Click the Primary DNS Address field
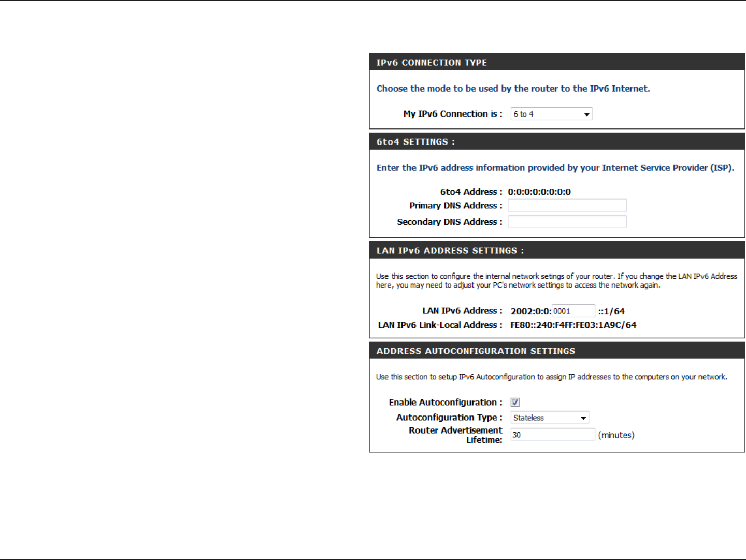 (x=567, y=206)
